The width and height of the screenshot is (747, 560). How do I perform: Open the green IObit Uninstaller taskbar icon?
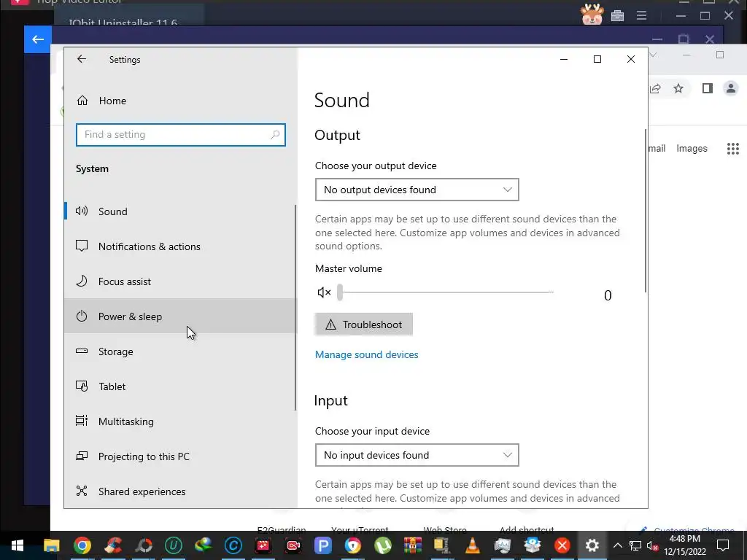[174, 545]
